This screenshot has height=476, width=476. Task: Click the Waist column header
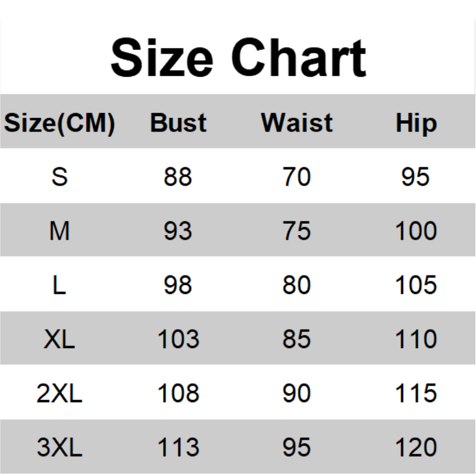297,123
